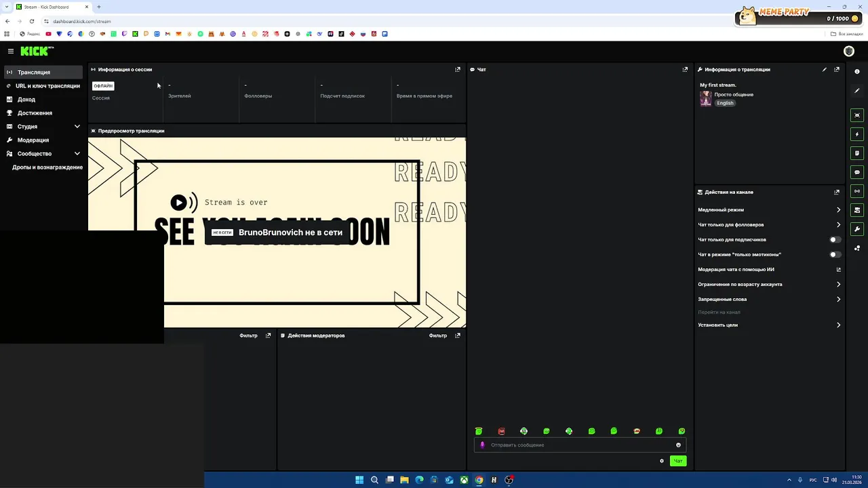Screen dimensions: 868x488
Task: Expand Чат только для фолловеров settings
Action: (x=770, y=225)
